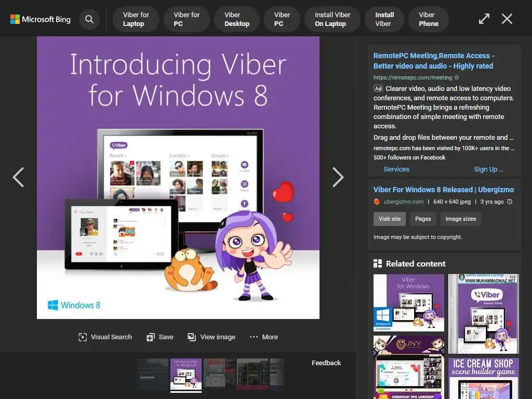Image resolution: width=532 pixels, height=399 pixels.
Task: Go to the previous image
Action: [x=18, y=177]
